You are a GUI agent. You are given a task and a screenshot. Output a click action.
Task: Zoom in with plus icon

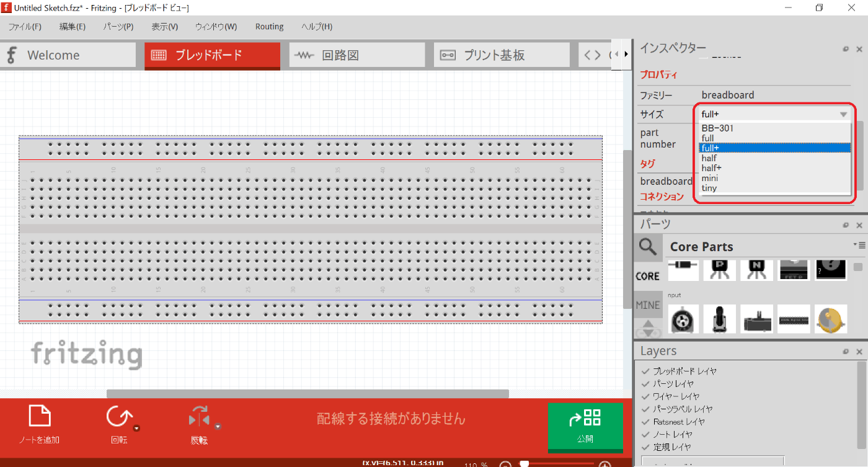604,465
